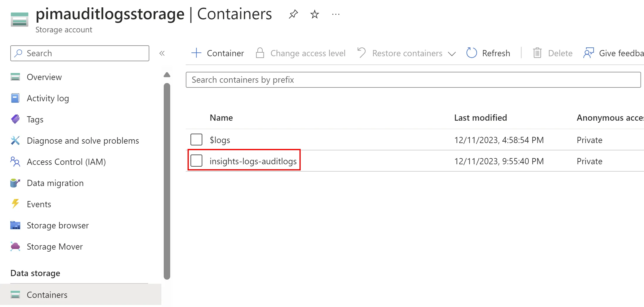Click the Delete toolbar button
644x307 pixels.
point(553,53)
